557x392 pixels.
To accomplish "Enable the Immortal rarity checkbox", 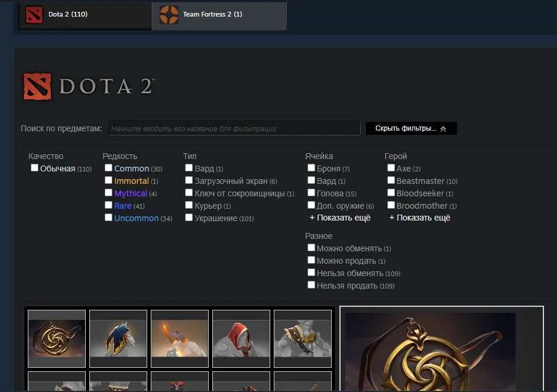I will [x=108, y=180].
